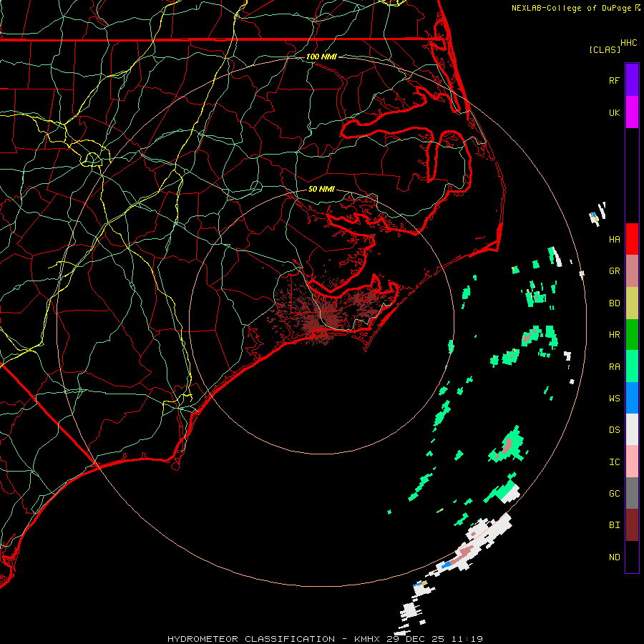
Task: Click the HHC product label
Action: tap(628, 43)
